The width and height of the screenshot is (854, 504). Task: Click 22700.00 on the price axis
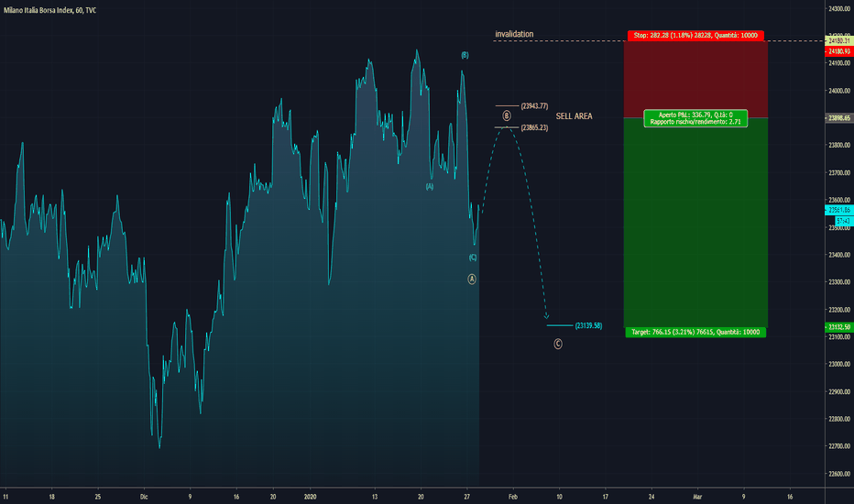click(839, 446)
